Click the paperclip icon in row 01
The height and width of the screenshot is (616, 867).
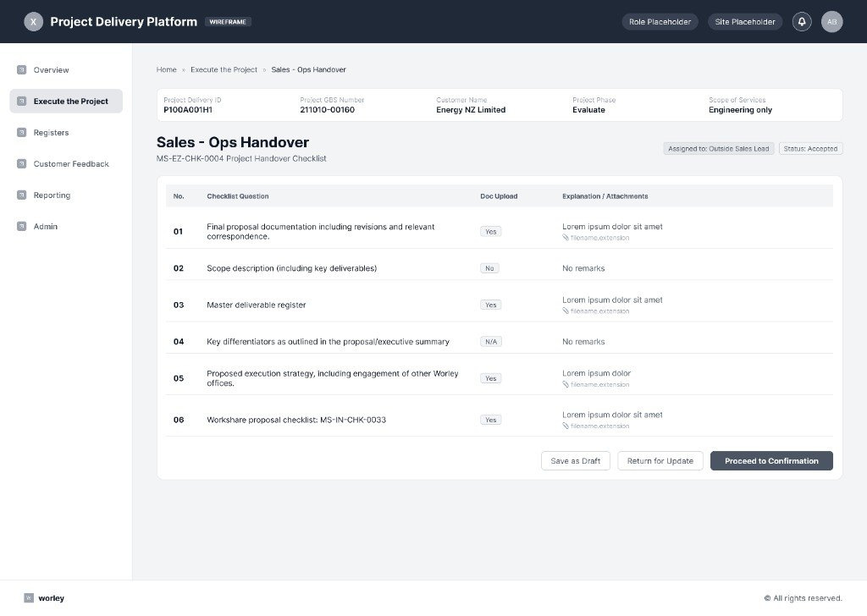point(566,238)
